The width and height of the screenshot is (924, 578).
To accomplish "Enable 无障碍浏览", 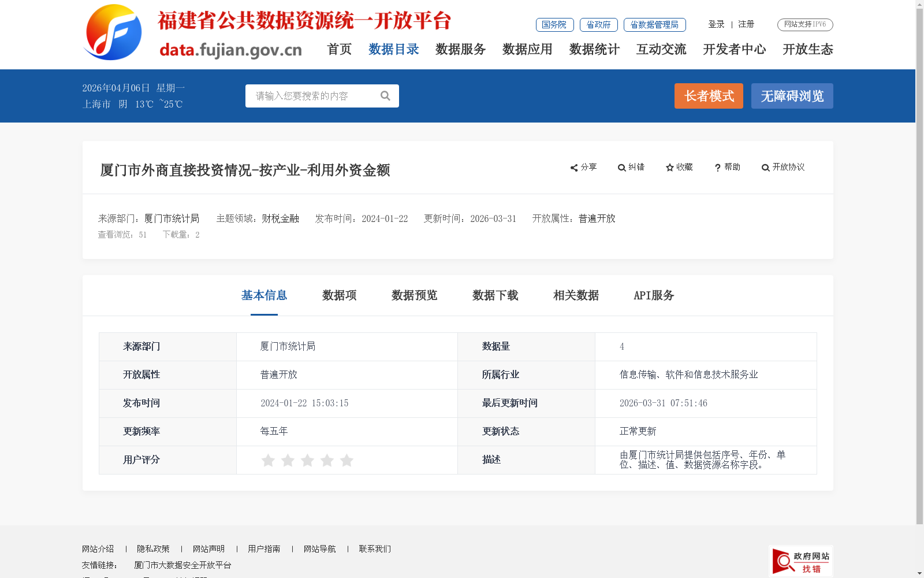I will click(792, 96).
